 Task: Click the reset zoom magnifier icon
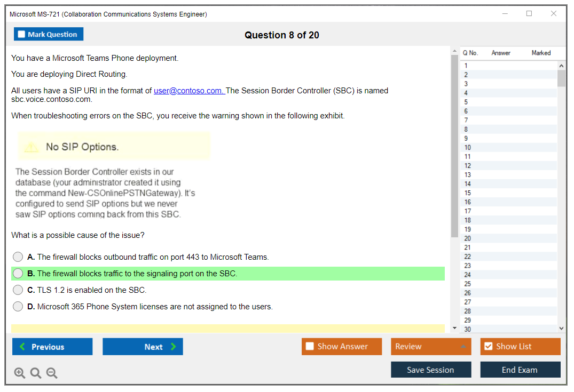pos(36,373)
